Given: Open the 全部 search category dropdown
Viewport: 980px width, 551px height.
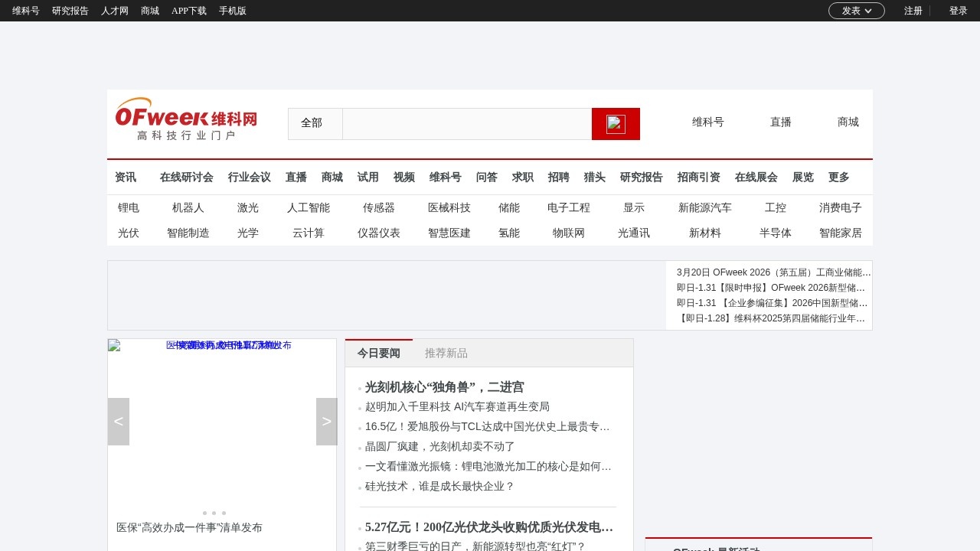Looking at the screenshot, I should tap(314, 123).
